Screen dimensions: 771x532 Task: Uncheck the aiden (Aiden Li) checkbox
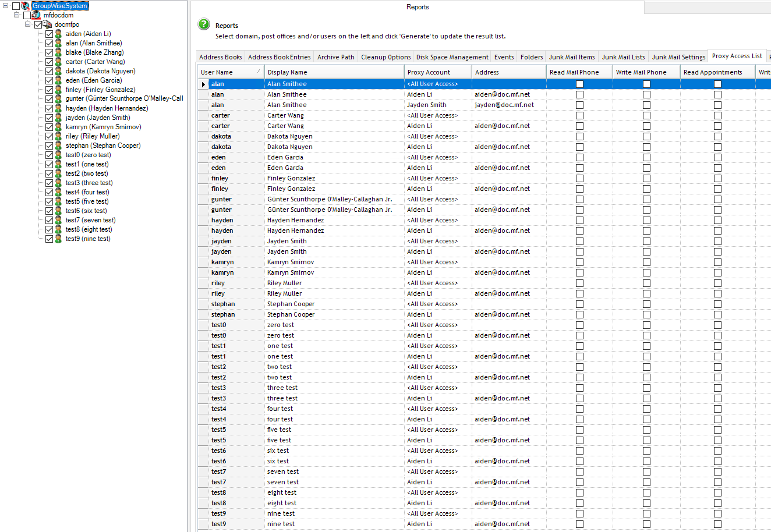49,34
